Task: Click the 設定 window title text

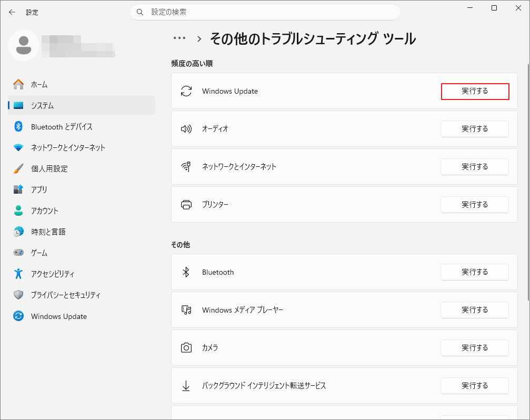Action: [32, 13]
